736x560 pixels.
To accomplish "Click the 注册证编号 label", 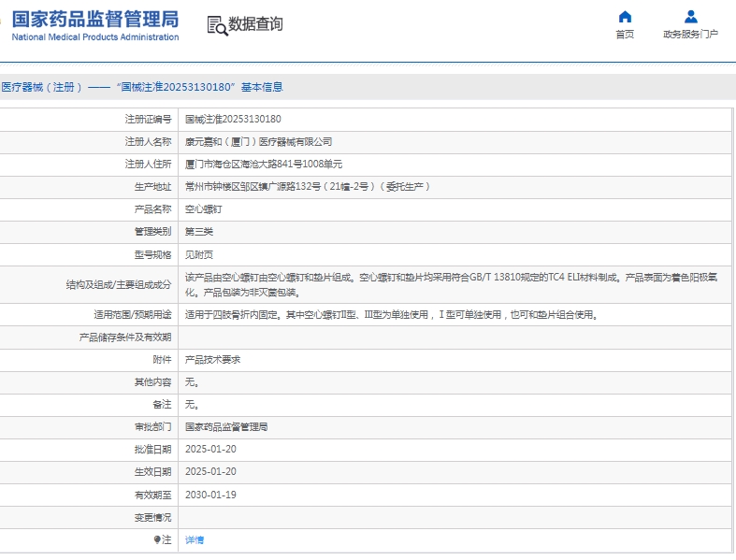I will click(149, 120).
